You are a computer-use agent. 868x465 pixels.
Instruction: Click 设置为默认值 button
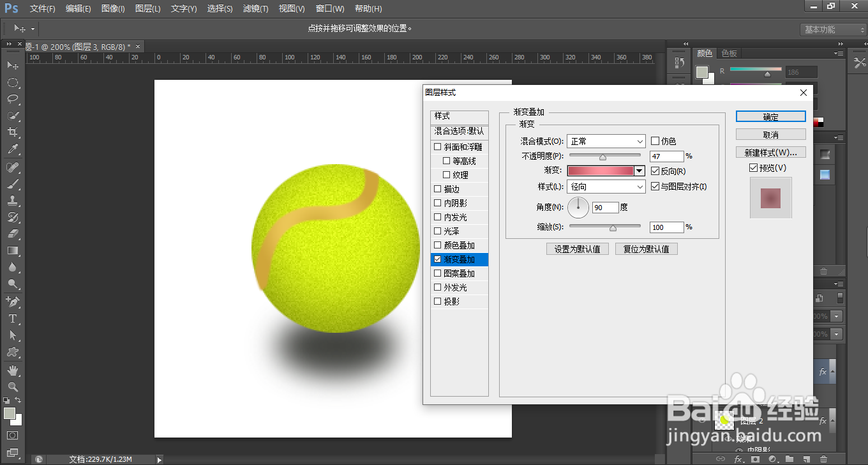click(x=578, y=249)
